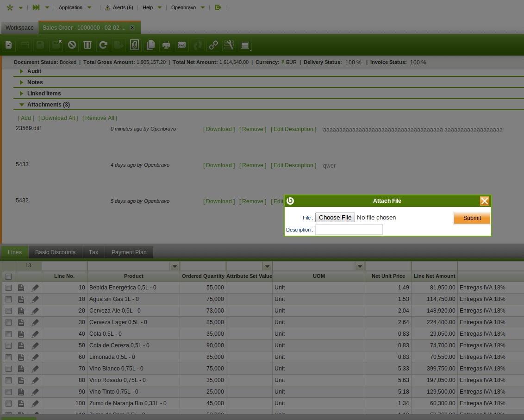The width and height of the screenshot is (524, 420).
Task: Click the Copy record toolbar icon
Action: (x=150, y=45)
